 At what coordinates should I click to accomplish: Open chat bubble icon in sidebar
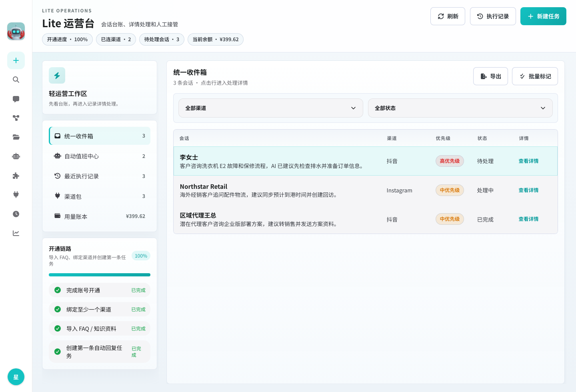click(x=16, y=99)
